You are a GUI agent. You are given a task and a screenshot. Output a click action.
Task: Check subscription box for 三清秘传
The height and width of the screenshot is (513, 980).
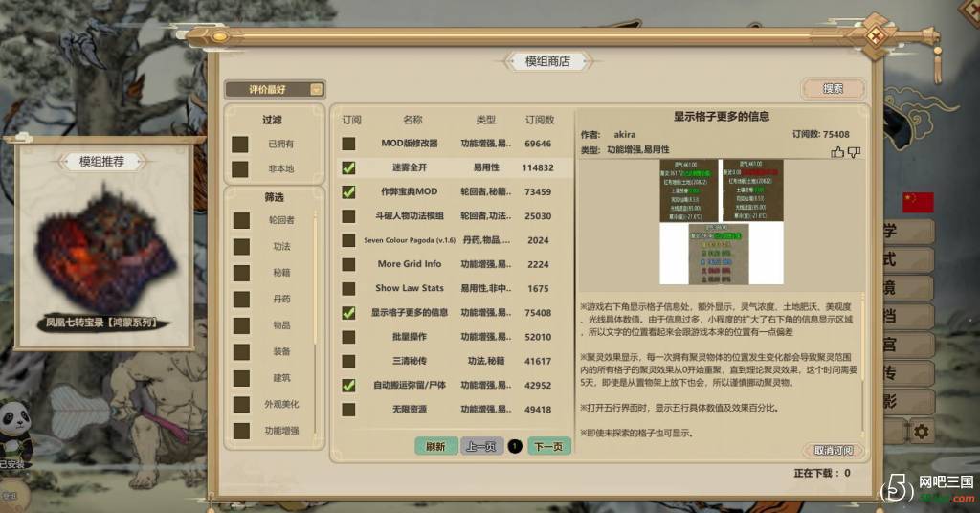pyautogui.click(x=348, y=361)
